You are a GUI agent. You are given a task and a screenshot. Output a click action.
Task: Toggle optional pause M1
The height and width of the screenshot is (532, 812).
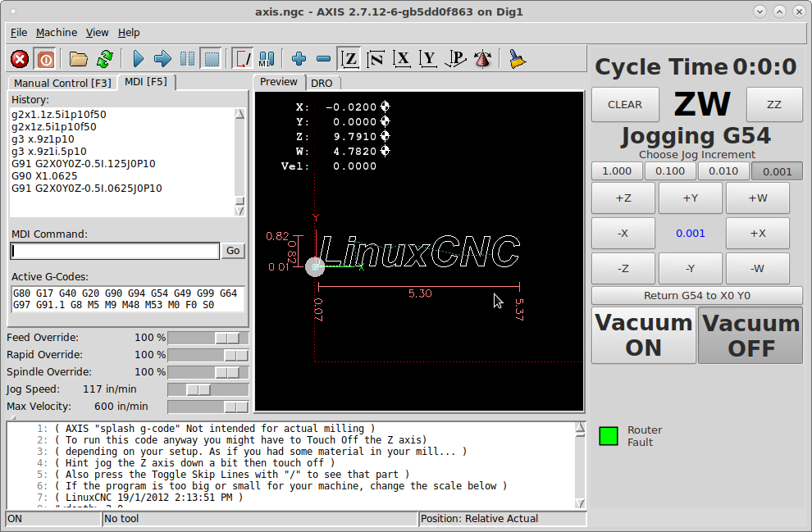[x=267, y=59]
